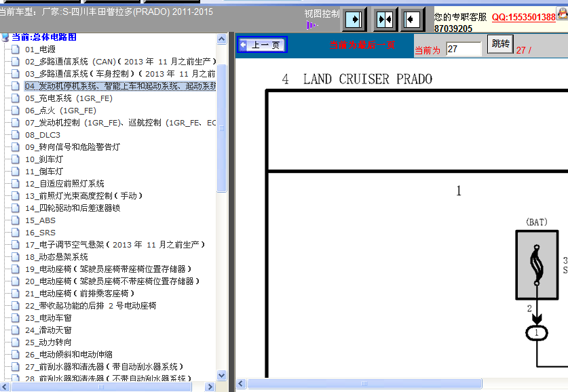Image resolution: width=568 pixels, height=392 pixels.
Task: Click document icon beside 09_转向信号和危险警告灯
Action: (15, 147)
